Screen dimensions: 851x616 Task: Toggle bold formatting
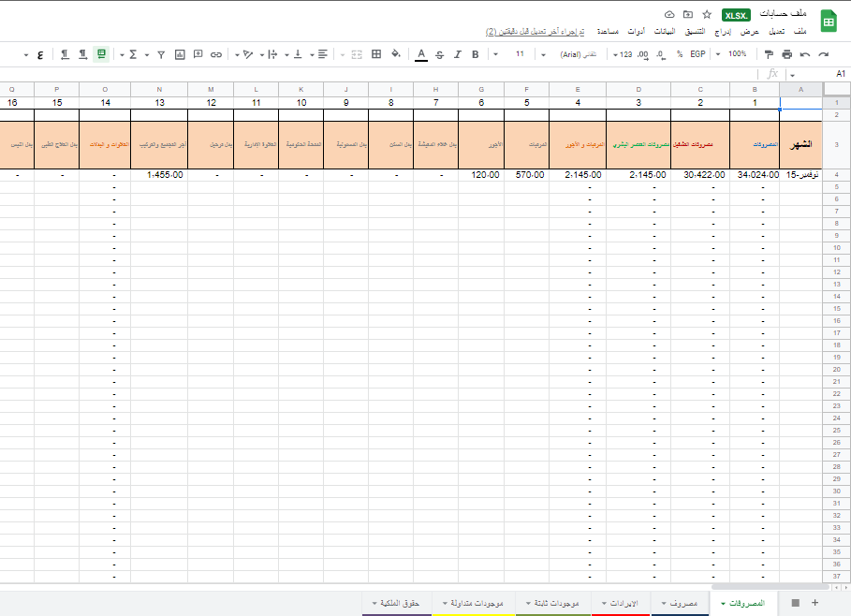tap(476, 54)
